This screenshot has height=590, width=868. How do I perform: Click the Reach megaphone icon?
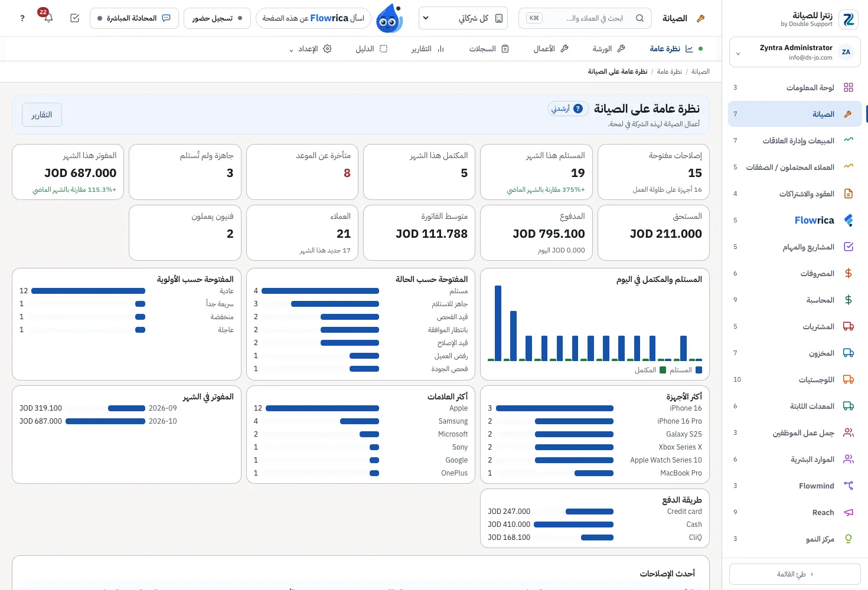click(849, 512)
